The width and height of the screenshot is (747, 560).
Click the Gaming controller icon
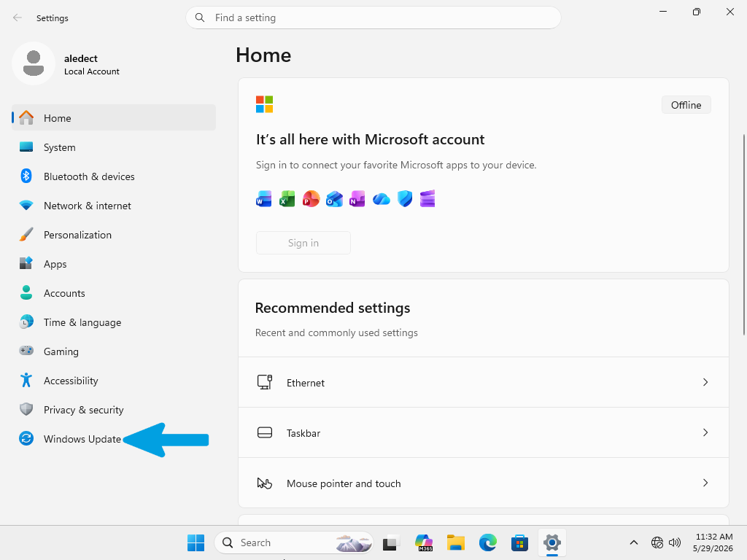coord(26,351)
